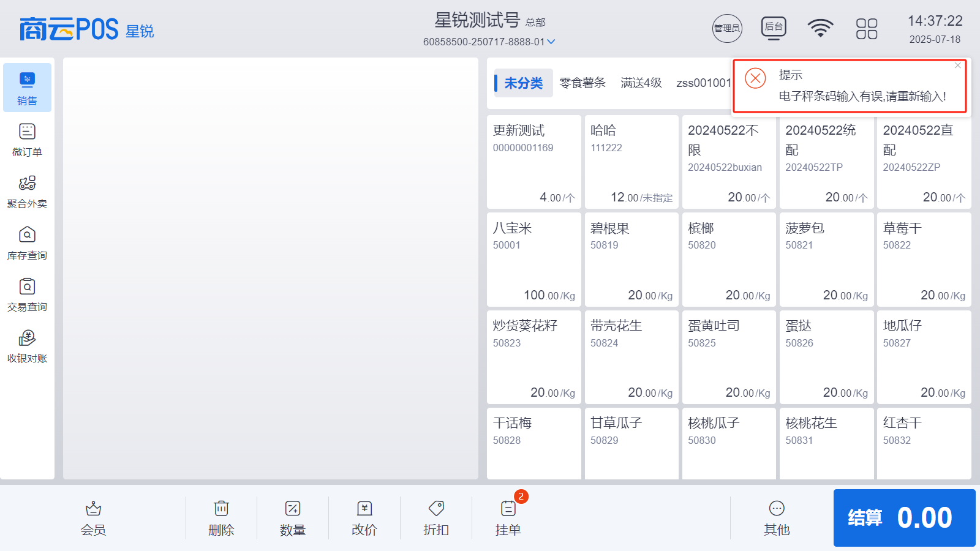
Task: Select 炒货葵花籽 product card
Action: pos(534,358)
